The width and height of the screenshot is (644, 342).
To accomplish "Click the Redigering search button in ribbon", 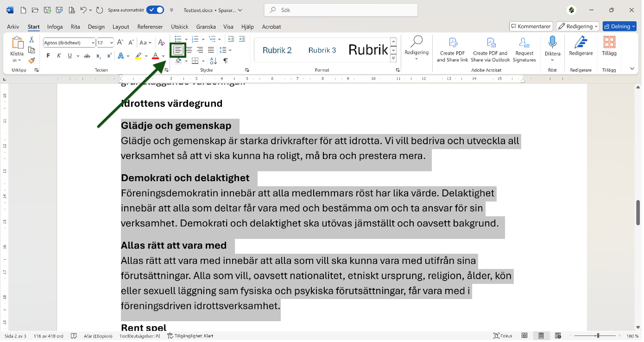I will [416, 48].
